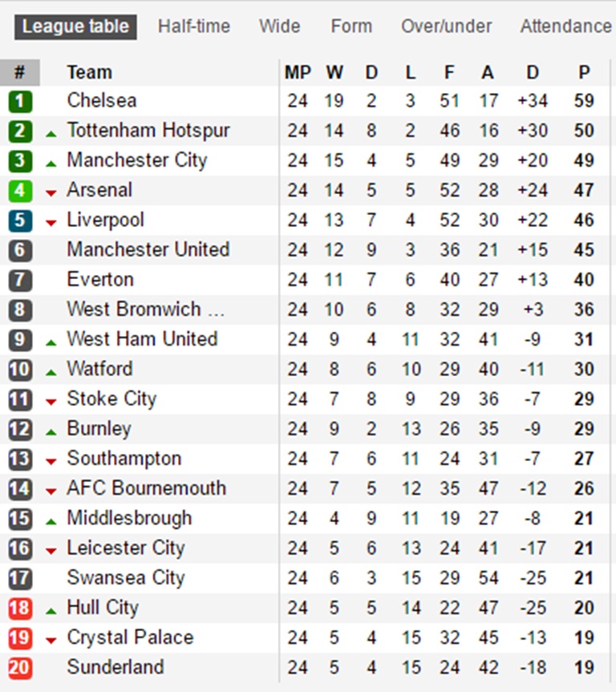Click Arsenal's light green position 4 badge
616x692 pixels.
pyautogui.click(x=20, y=191)
